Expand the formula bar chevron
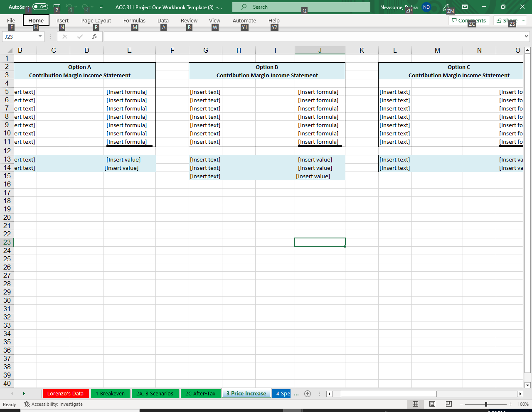 (x=527, y=37)
